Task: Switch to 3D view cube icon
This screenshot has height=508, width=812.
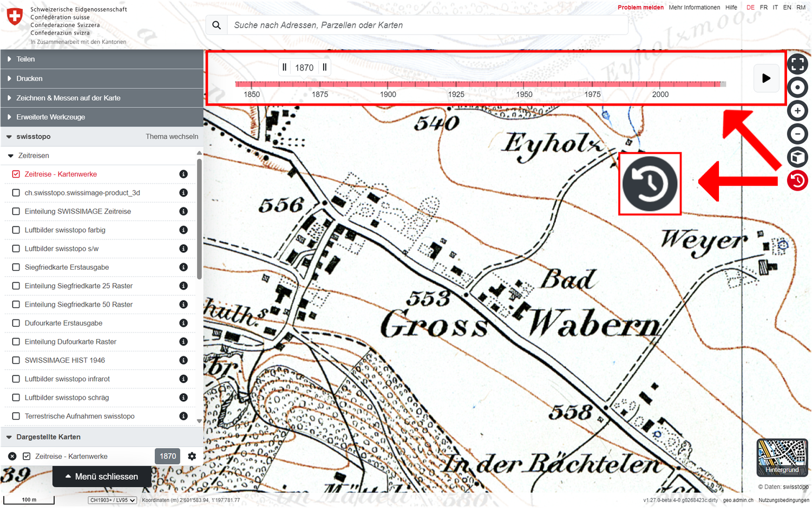Action: click(797, 157)
